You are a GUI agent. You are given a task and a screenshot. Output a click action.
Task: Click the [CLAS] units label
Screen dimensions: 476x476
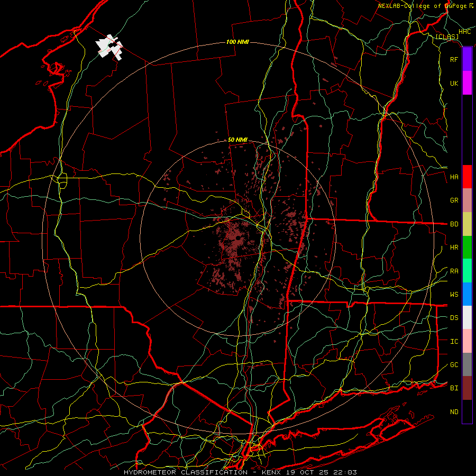point(447,37)
